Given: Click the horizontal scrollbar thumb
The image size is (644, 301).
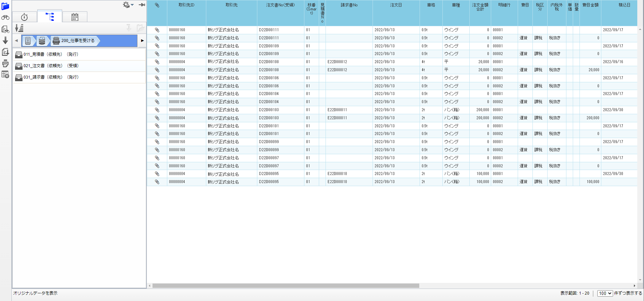Looking at the screenshot, I should (286, 286).
